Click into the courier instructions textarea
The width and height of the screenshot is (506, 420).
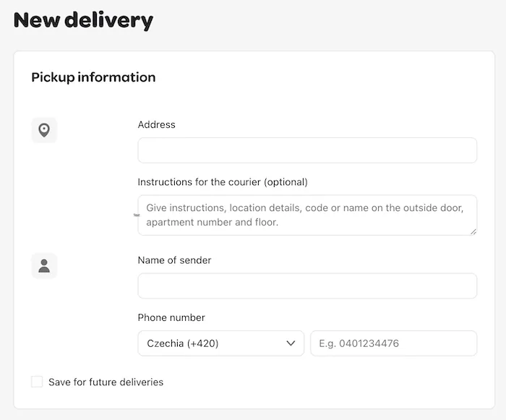click(x=307, y=215)
